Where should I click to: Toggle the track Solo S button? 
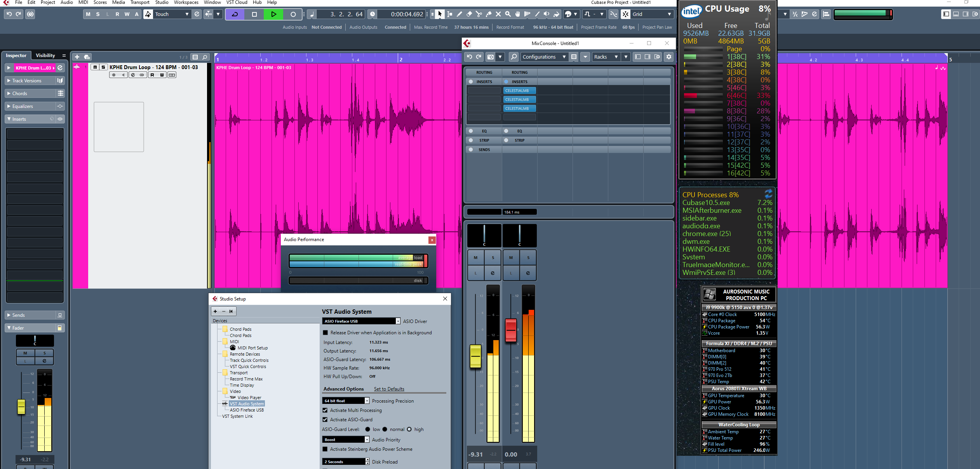pyautogui.click(x=103, y=67)
